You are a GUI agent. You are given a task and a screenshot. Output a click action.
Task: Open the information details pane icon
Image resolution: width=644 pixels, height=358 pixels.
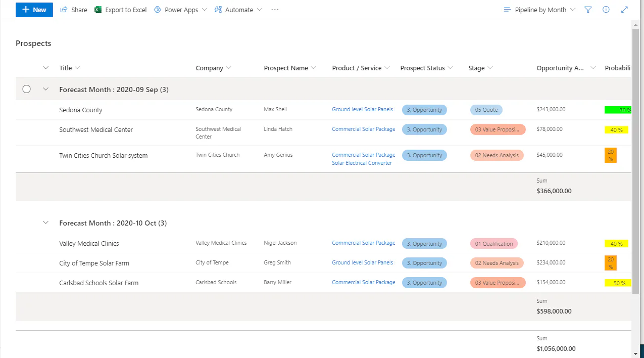(x=606, y=10)
